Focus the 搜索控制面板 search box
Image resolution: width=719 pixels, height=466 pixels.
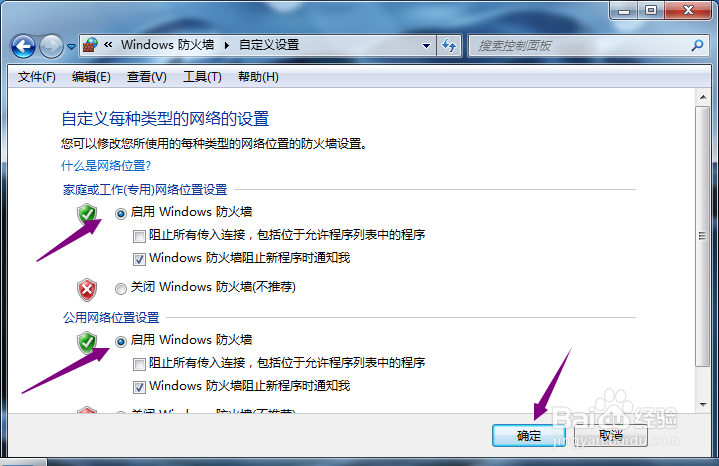click(588, 45)
